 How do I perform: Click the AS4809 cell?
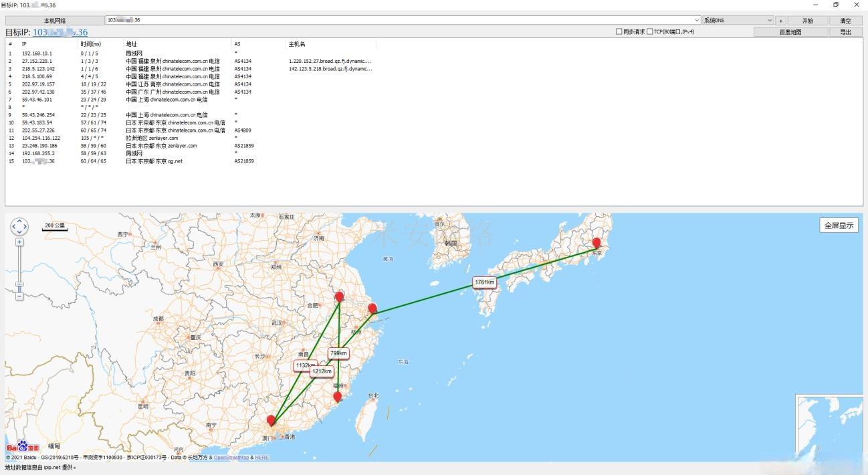tap(243, 130)
